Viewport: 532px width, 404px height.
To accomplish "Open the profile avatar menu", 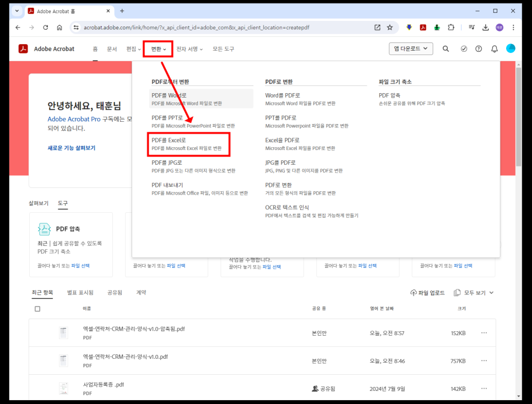I will coord(511,49).
